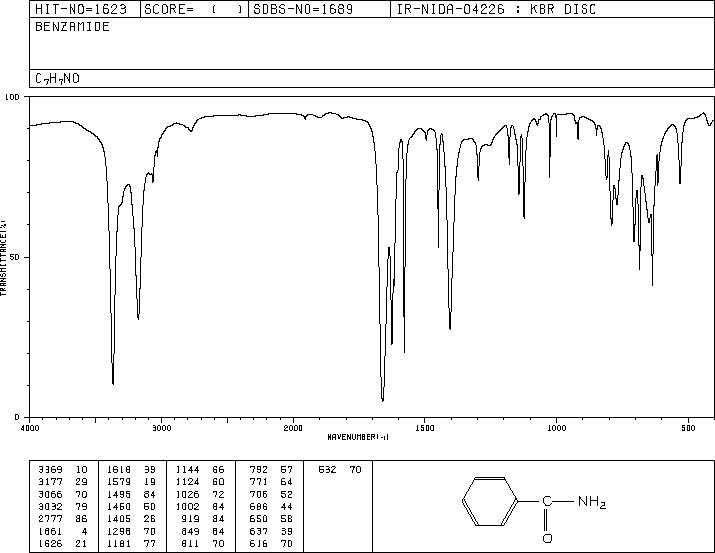The image size is (715, 553).
Task: Select the 792 wavenumber value
Action: point(259,470)
